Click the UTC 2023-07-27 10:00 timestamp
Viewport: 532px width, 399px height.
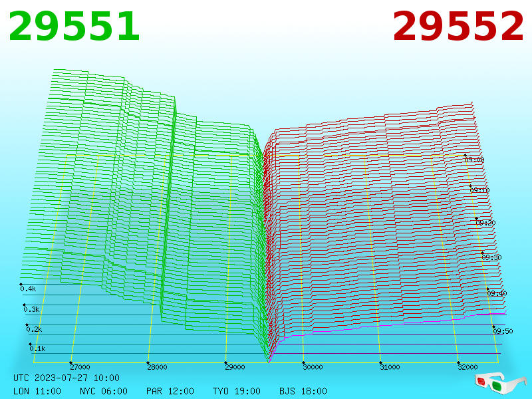coord(66,378)
